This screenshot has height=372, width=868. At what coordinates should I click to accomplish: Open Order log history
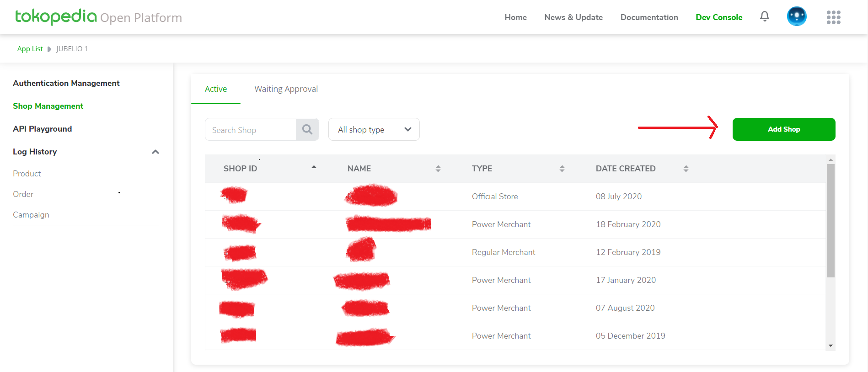(23, 194)
